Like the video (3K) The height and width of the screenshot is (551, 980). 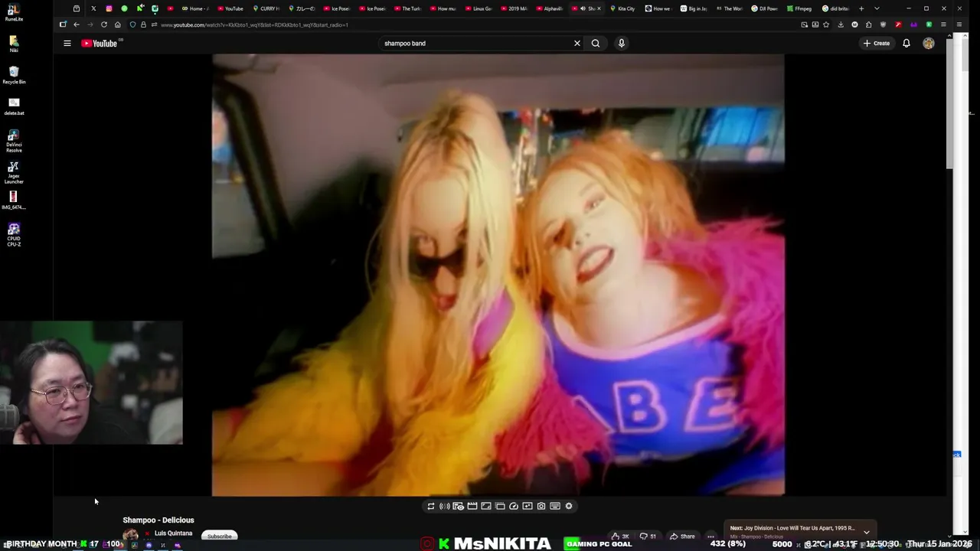(620, 536)
